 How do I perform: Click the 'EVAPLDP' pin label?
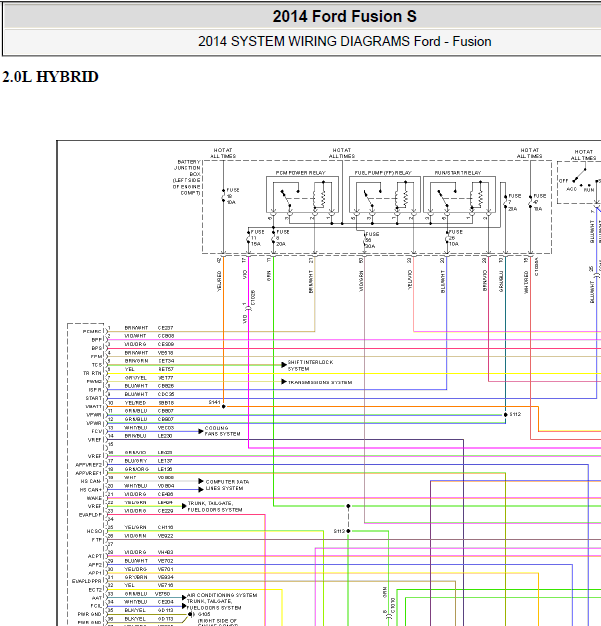(90, 515)
